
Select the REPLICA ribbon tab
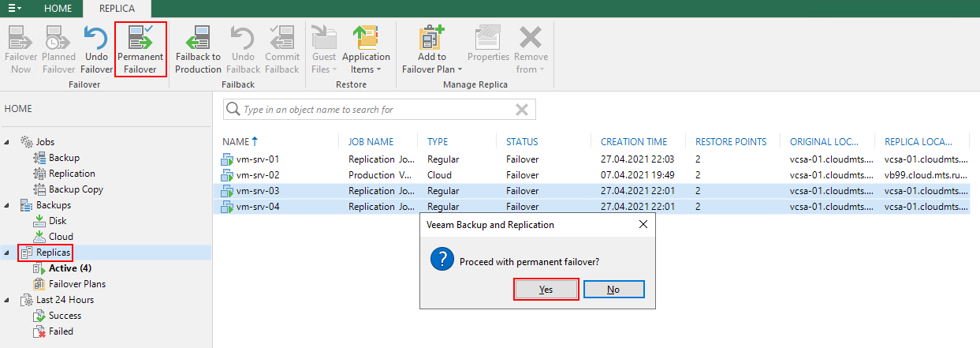click(117, 8)
